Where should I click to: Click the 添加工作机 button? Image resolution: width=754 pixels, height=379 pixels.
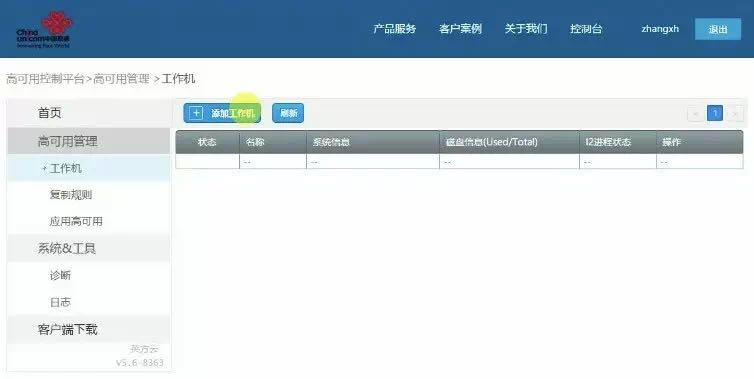tap(222, 113)
